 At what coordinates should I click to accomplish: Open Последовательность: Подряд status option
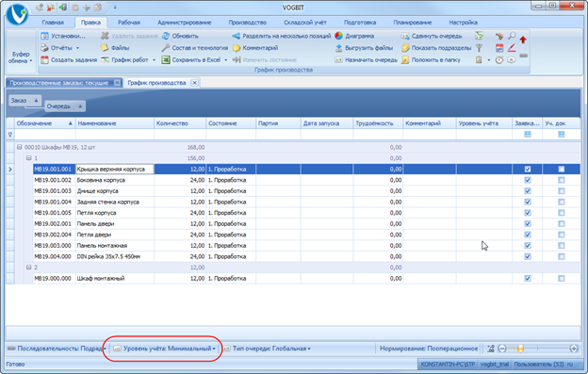[57, 349]
